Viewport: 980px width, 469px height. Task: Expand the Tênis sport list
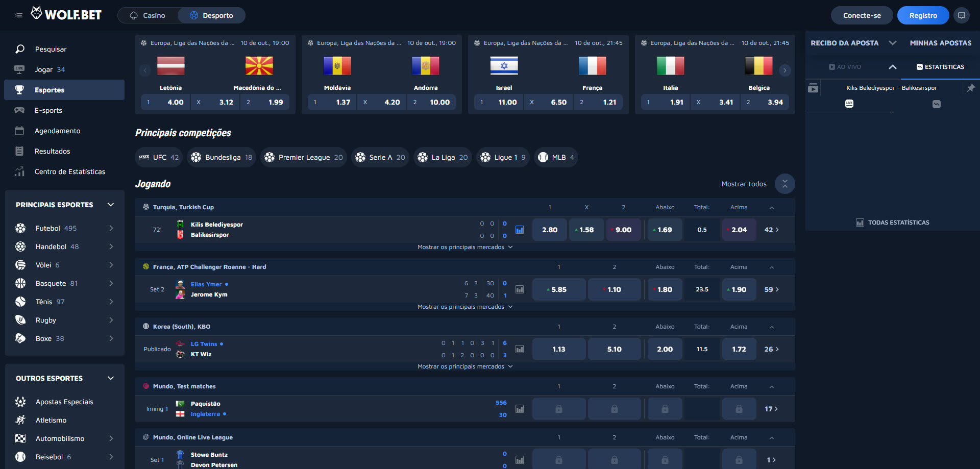pyautogui.click(x=111, y=302)
